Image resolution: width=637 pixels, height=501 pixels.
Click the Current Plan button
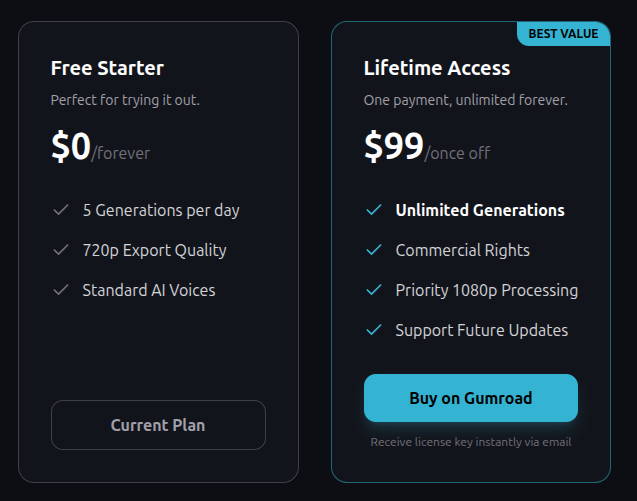point(158,425)
